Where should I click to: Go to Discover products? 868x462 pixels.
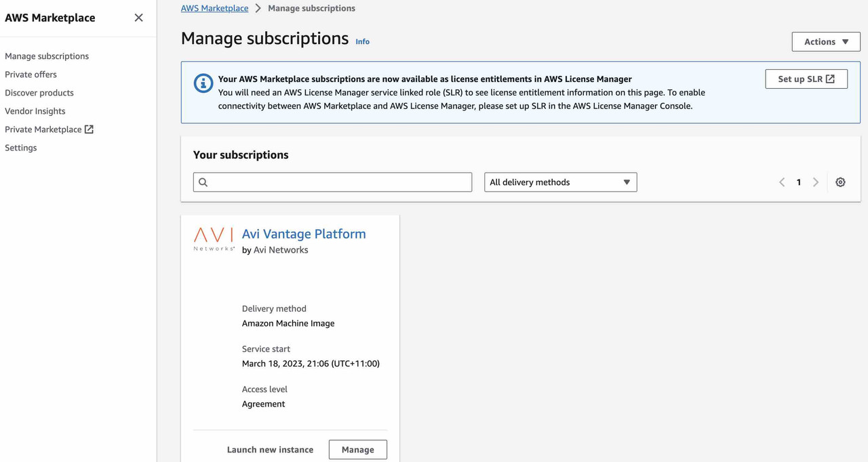click(x=39, y=93)
